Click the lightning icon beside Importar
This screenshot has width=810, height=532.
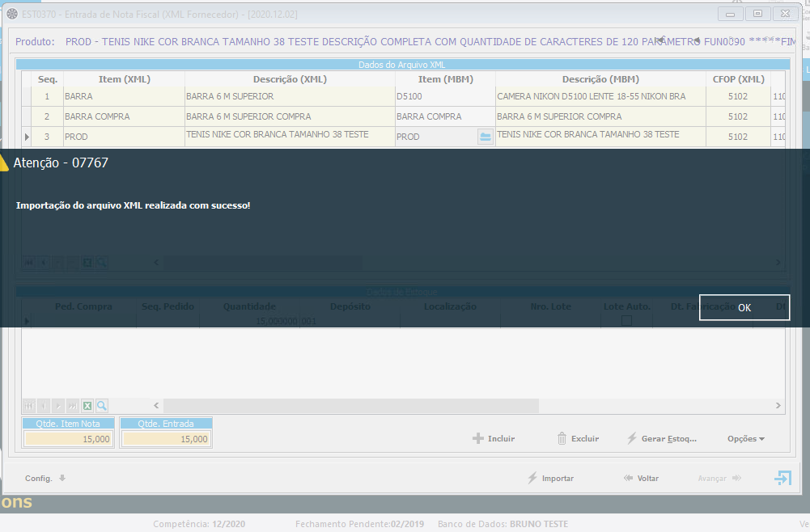(x=532, y=478)
